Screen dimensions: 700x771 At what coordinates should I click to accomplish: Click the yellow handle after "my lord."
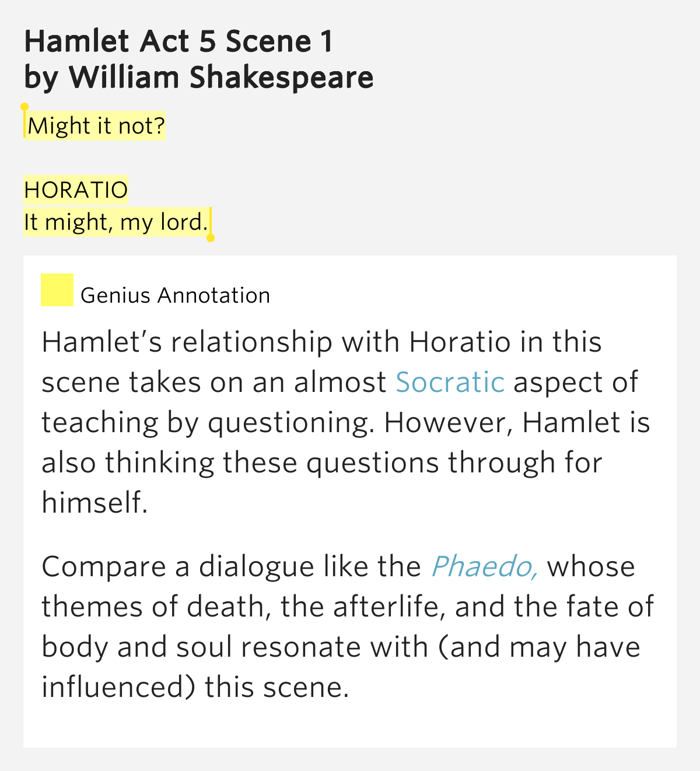tap(211, 238)
